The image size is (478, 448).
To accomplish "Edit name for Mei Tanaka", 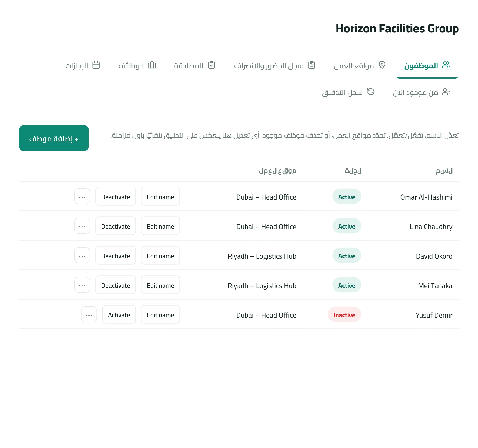I will pyautogui.click(x=160, y=285).
